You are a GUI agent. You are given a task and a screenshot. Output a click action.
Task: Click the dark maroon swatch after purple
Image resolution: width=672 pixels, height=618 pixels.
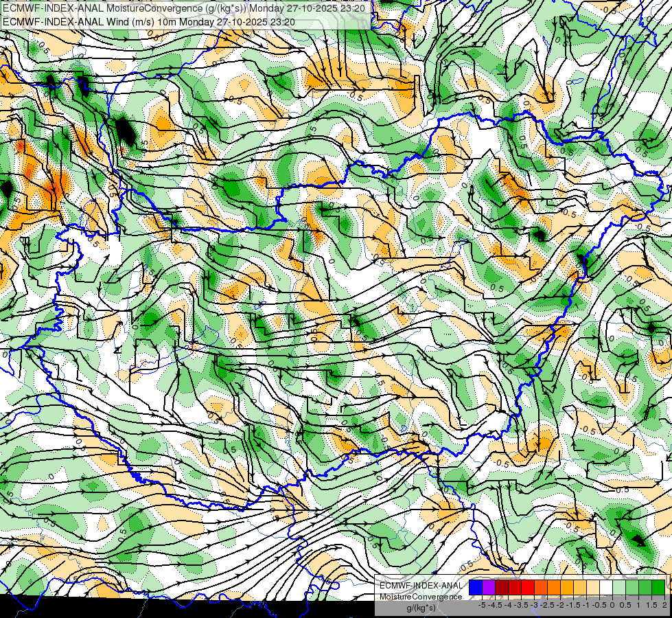click(x=502, y=588)
